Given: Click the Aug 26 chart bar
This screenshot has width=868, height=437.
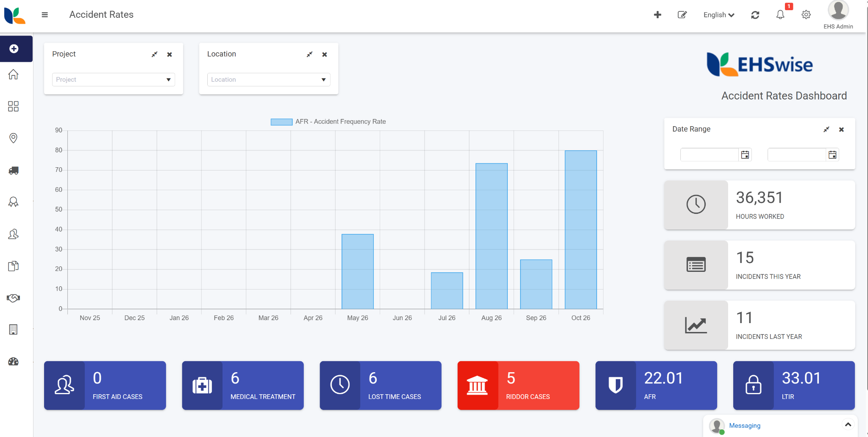Looking at the screenshot, I should 491,236.
